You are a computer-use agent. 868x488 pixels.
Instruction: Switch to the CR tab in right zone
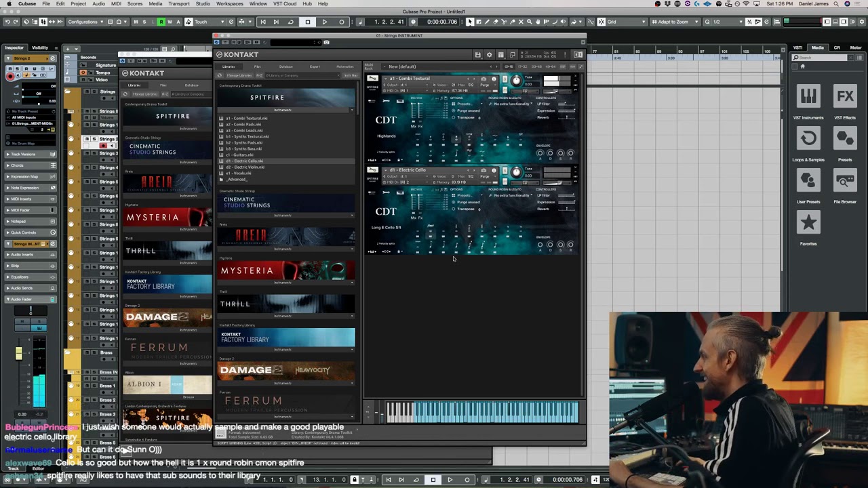tap(837, 47)
